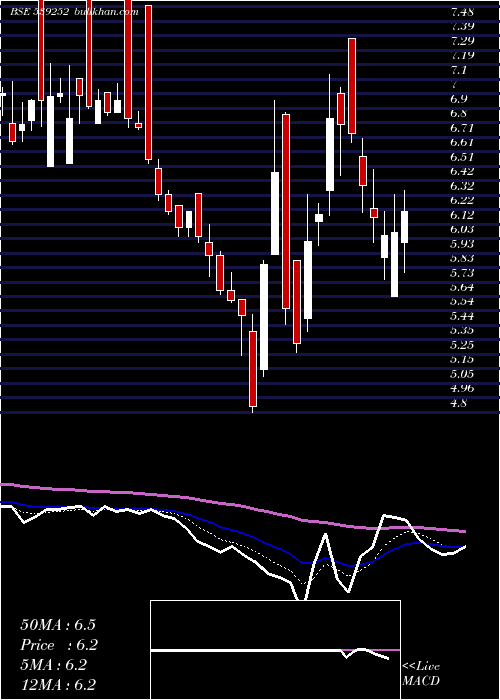Click the 7.1 price axis label
Image resolution: width=500 pixels, height=700 pixels.
click(x=459, y=70)
